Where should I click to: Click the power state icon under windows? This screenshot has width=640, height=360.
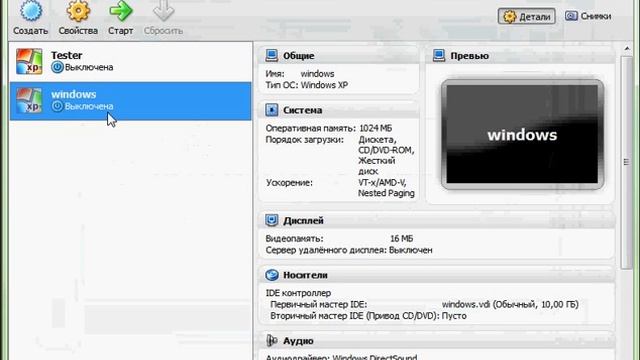[57, 106]
